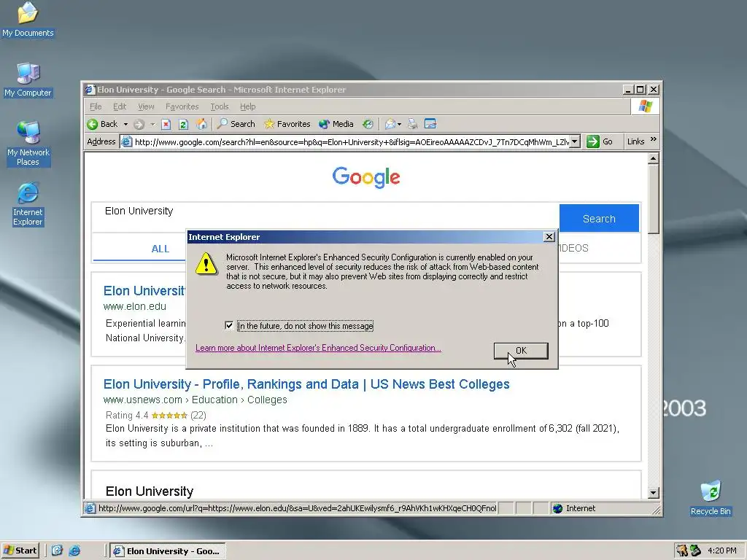The image size is (747, 560).
Task: Click the status bar URL text
Action: tap(298, 508)
